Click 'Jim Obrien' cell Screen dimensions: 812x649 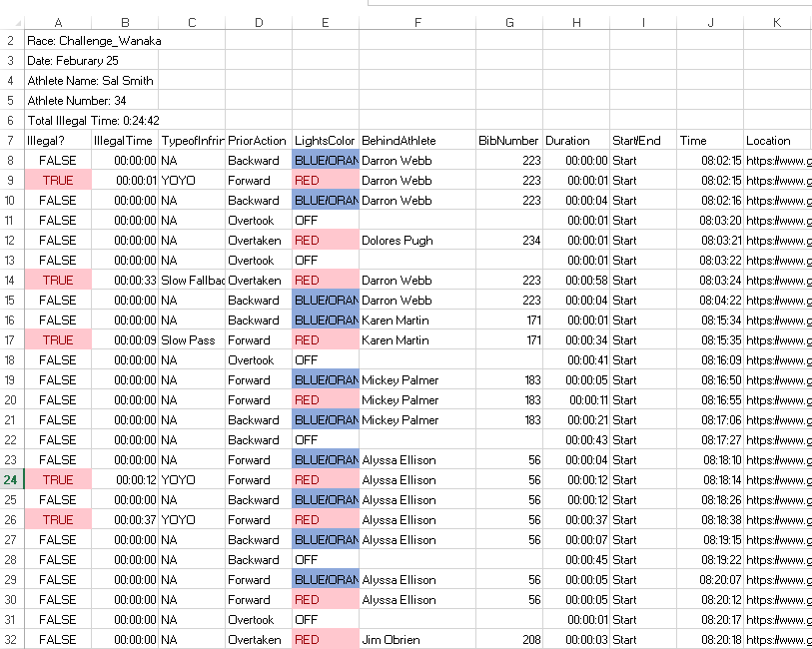pyautogui.click(x=417, y=640)
